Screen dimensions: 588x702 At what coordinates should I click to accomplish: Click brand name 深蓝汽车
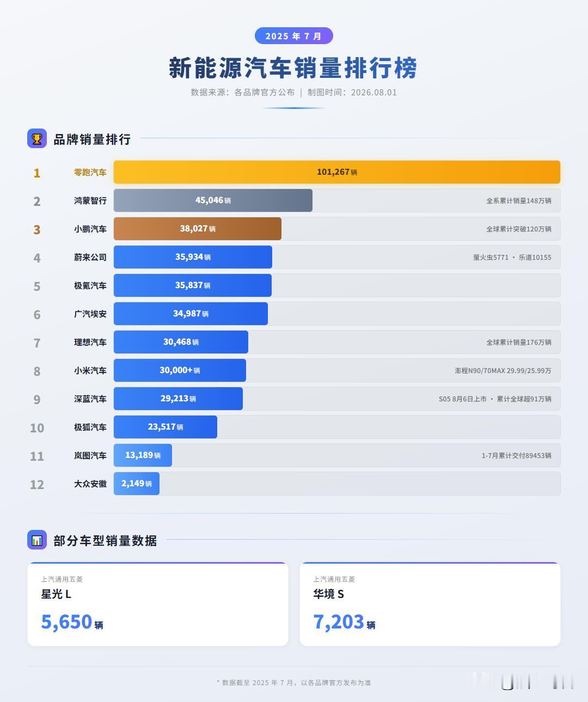point(90,399)
